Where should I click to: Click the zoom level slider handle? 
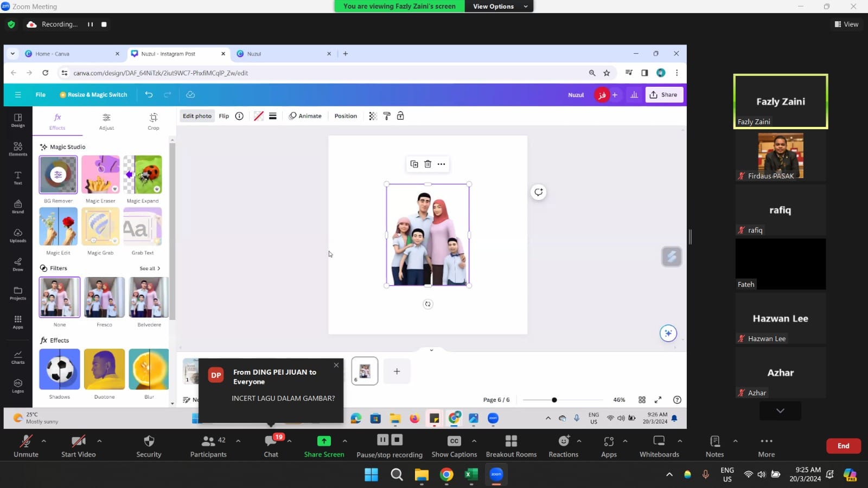(554, 400)
